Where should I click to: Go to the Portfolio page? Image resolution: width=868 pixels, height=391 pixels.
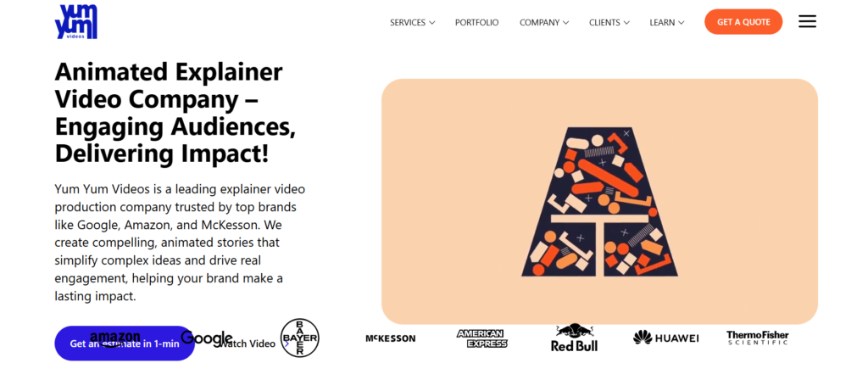(x=476, y=23)
